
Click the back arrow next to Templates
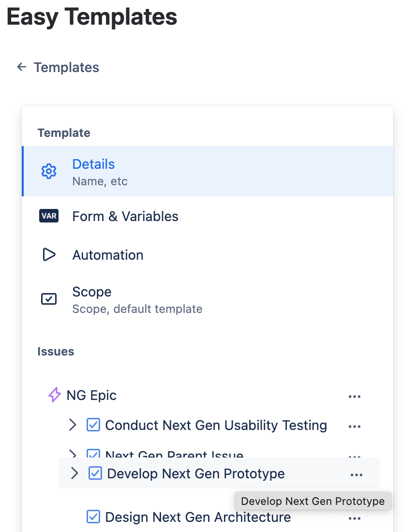coord(21,67)
